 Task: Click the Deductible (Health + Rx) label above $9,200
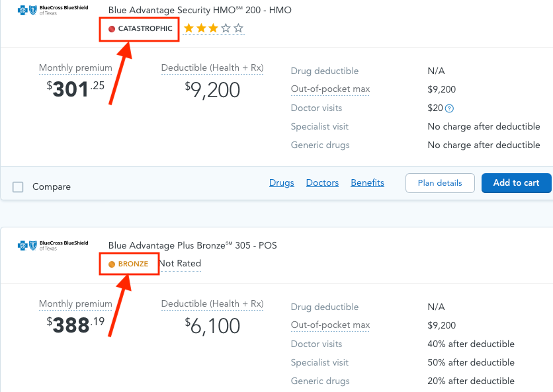pyautogui.click(x=212, y=67)
